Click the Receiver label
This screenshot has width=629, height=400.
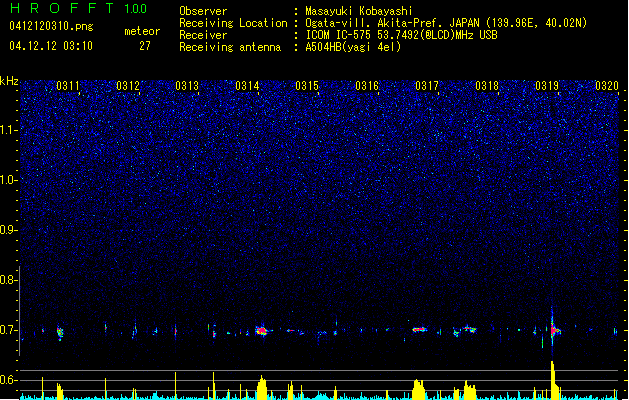point(203,35)
